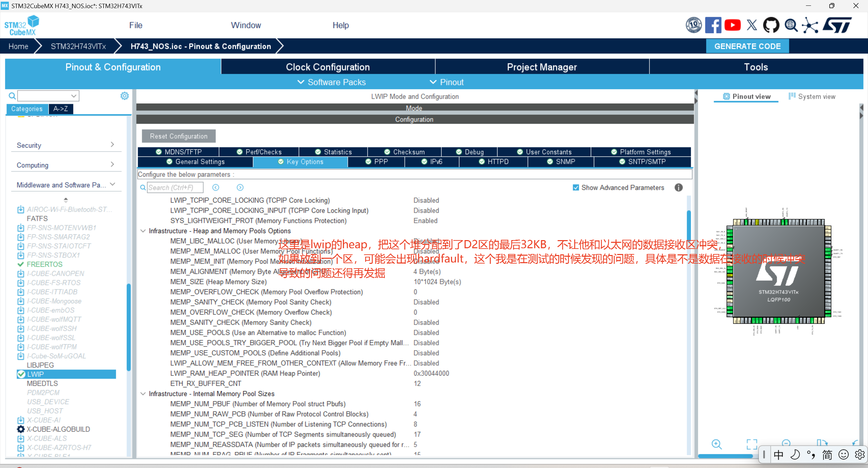The image size is (868, 468).
Task: Open the category settings gear icon
Action: point(124,96)
